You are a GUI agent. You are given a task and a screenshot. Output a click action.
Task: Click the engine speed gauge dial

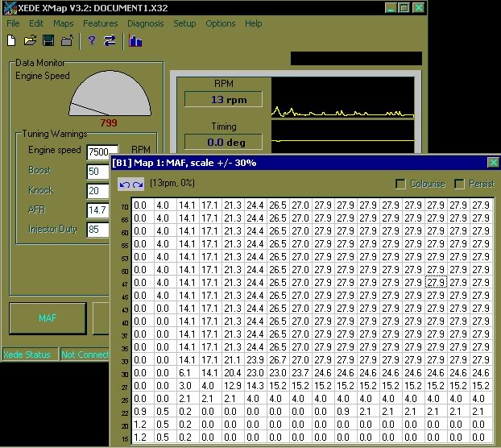click(x=110, y=93)
